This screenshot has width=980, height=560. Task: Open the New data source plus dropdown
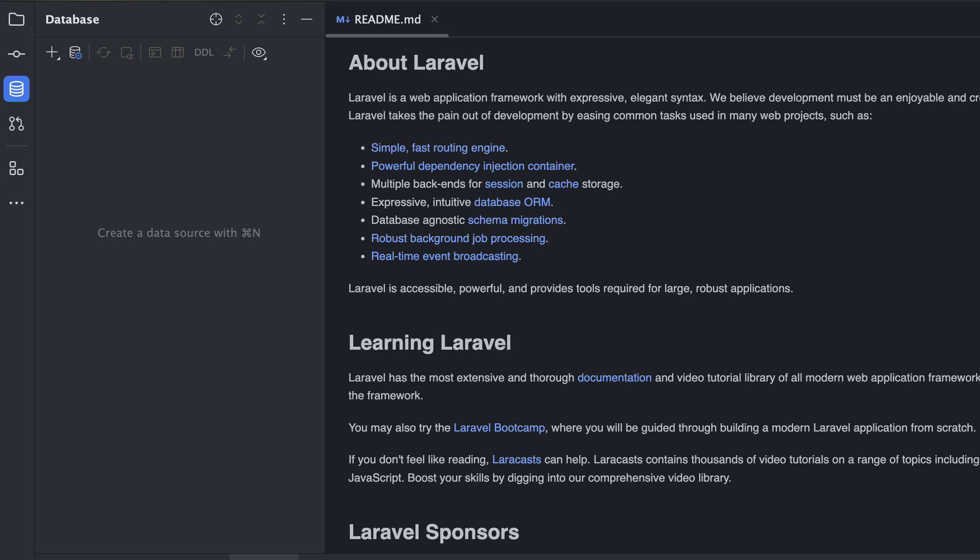pyautogui.click(x=52, y=53)
